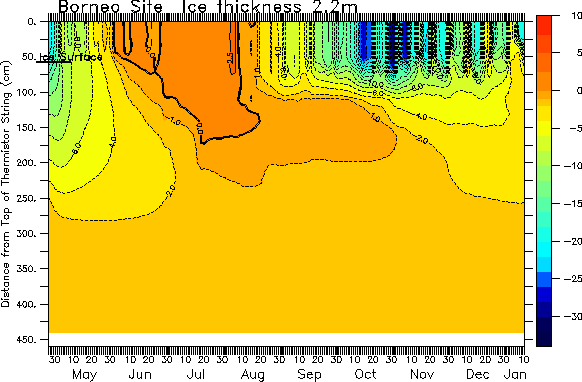Select the 'Sep' month label
This screenshot has height=382, width=582.
(x=310, y=374)
